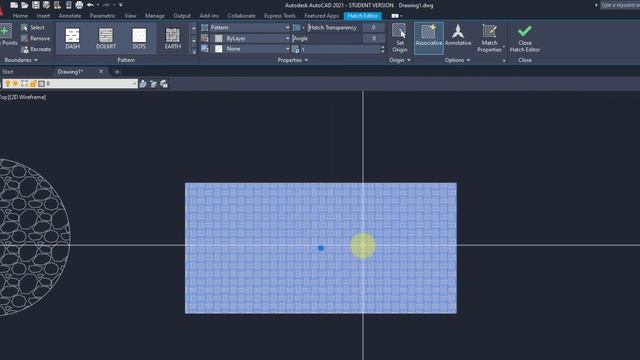This screenshot has width=640, height=360.
Task: Open the Manage ribbon tab
Action: (155, 16)
